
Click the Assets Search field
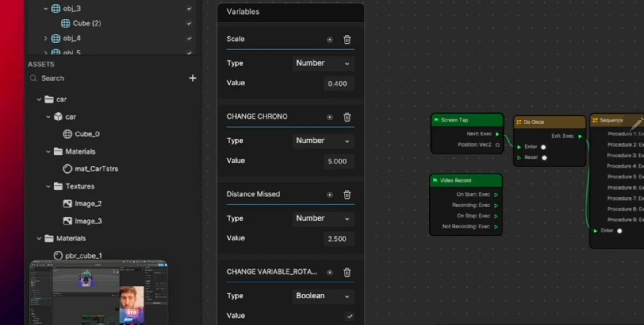(x=106, y=78)
